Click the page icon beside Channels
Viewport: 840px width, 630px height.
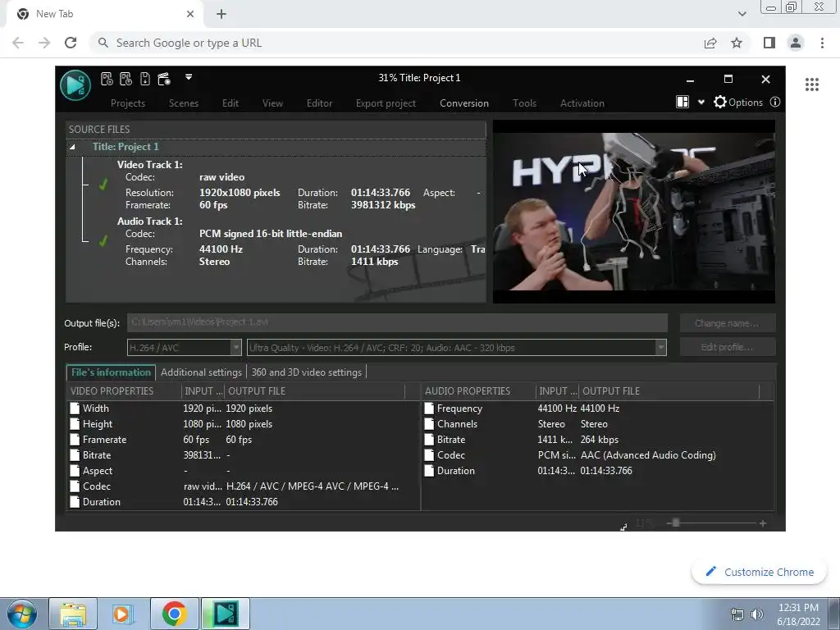tap(429, 424)
